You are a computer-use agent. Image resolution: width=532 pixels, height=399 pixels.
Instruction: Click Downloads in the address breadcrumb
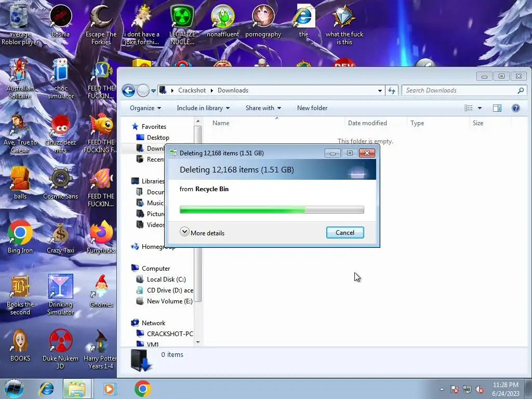[x=233, y=90]
